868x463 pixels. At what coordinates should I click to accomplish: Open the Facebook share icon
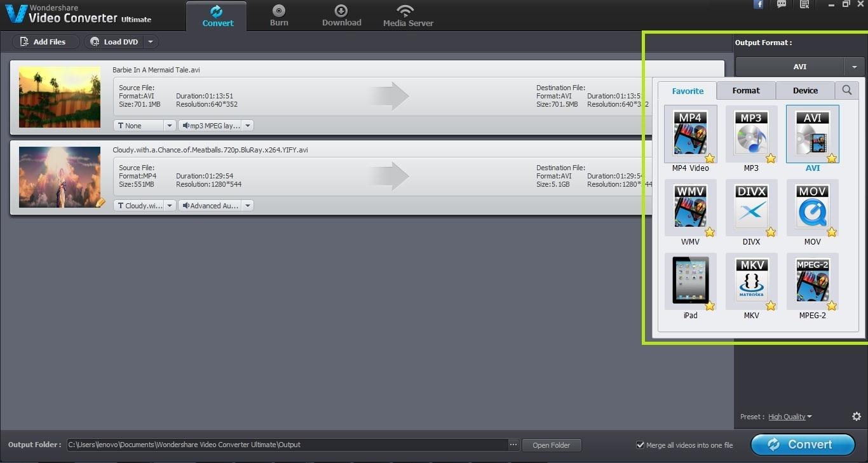coord(758,4)
